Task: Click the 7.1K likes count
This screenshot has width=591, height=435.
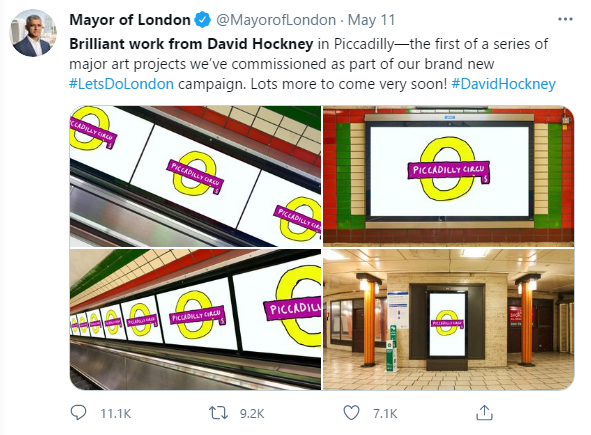Action: (385, 414)
